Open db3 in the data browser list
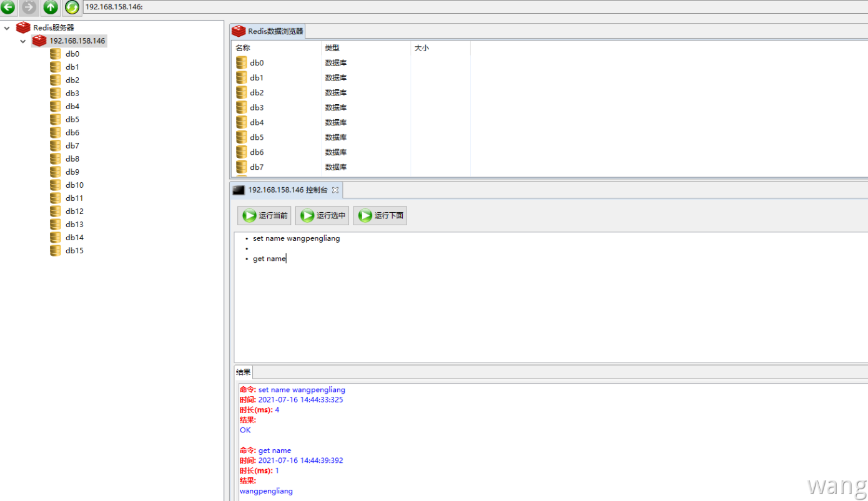The height and width of the screenshot is (501, 868). (x=257, y=107)
